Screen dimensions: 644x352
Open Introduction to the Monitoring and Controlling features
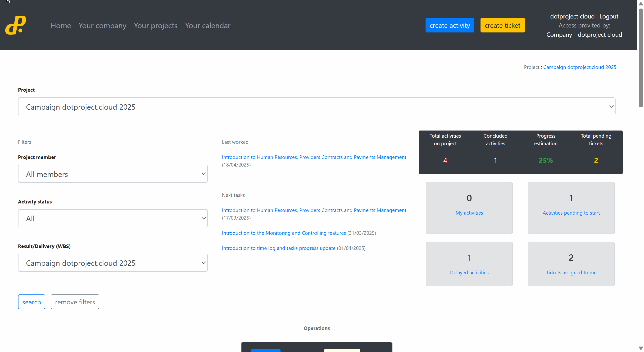284,233
